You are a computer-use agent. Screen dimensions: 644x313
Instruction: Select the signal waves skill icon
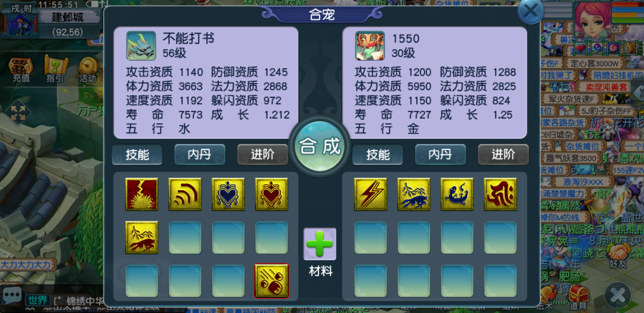coord(185,194)
